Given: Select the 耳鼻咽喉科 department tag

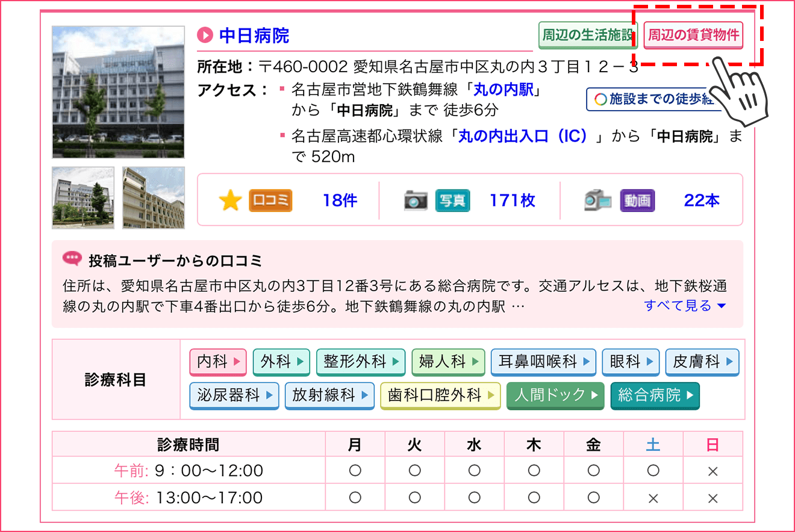Looking at the screenshot, I should (x=543, y=362).
